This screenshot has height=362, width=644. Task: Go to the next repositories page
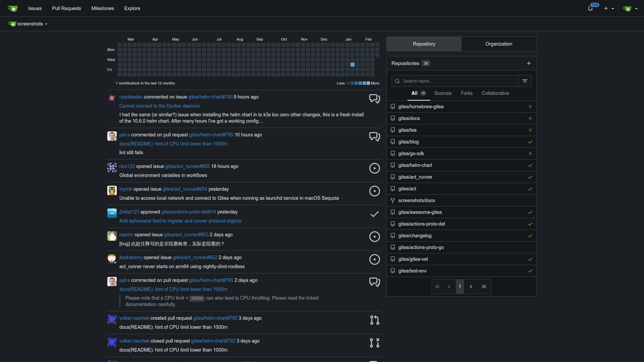coord(471,287)
